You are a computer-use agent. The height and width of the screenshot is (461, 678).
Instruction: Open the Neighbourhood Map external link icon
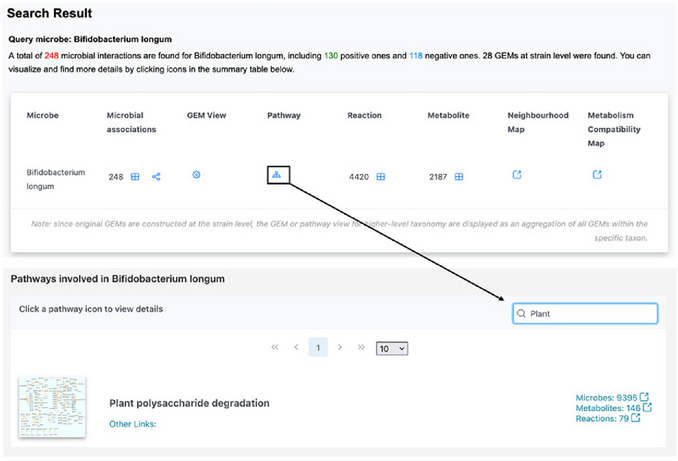517,175
